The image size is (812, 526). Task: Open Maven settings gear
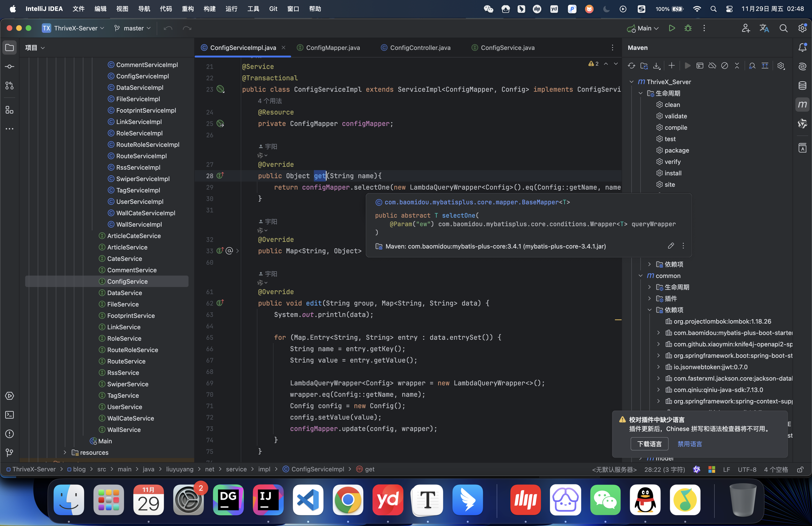coord(781,66)
